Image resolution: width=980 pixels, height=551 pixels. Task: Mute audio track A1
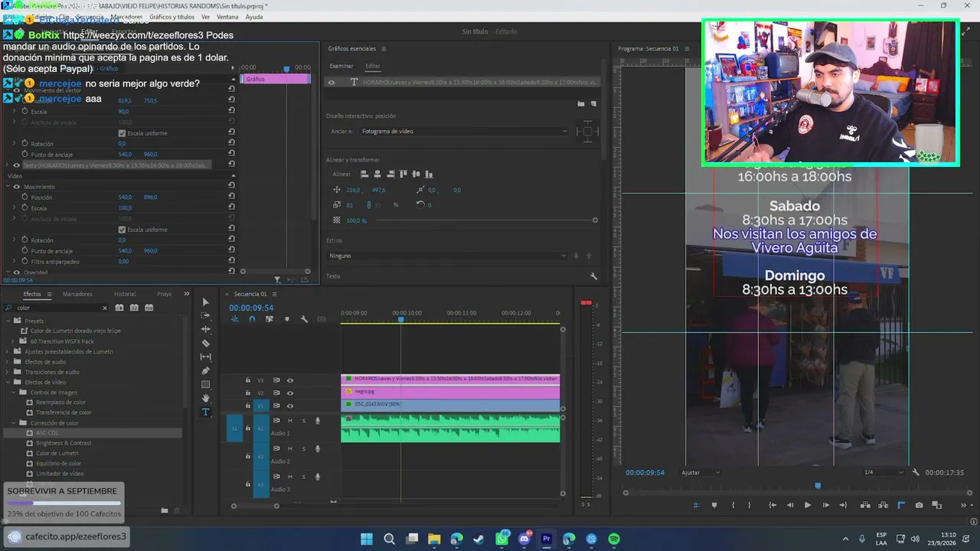coord(289,420)
